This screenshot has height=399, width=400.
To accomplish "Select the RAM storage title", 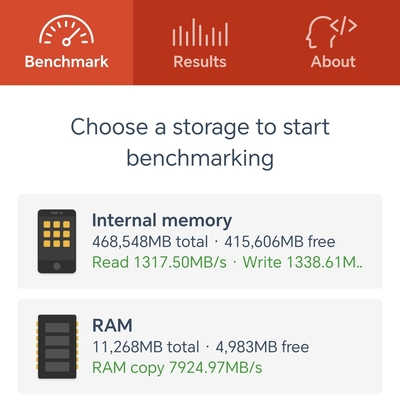I will 112,325.
